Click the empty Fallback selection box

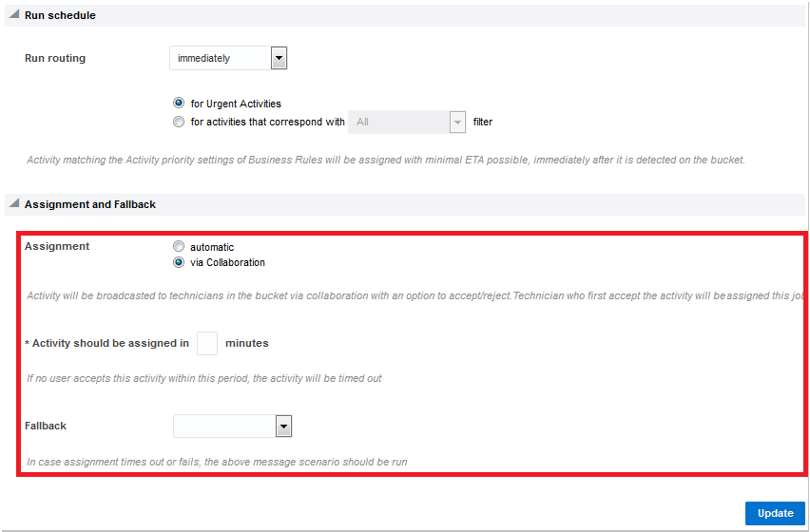click(x=224, y=427)
